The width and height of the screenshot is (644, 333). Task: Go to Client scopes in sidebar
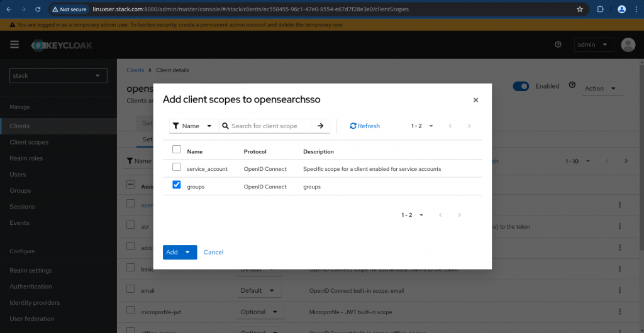tap(29, 142)
